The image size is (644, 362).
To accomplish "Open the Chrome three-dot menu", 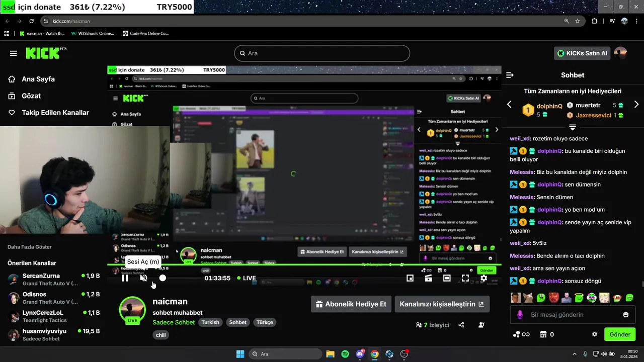I will point(637,21).
